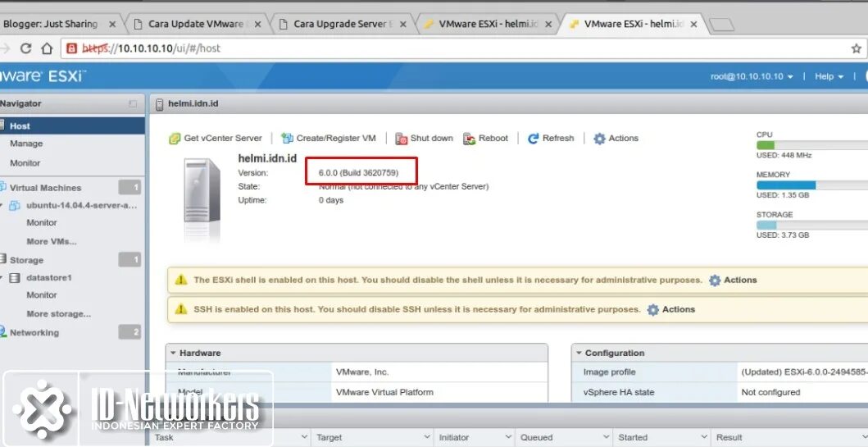The height and width of the screenshot is (447, 868).
Task: Open Monitor under datastore1
Action: [42, 295]
